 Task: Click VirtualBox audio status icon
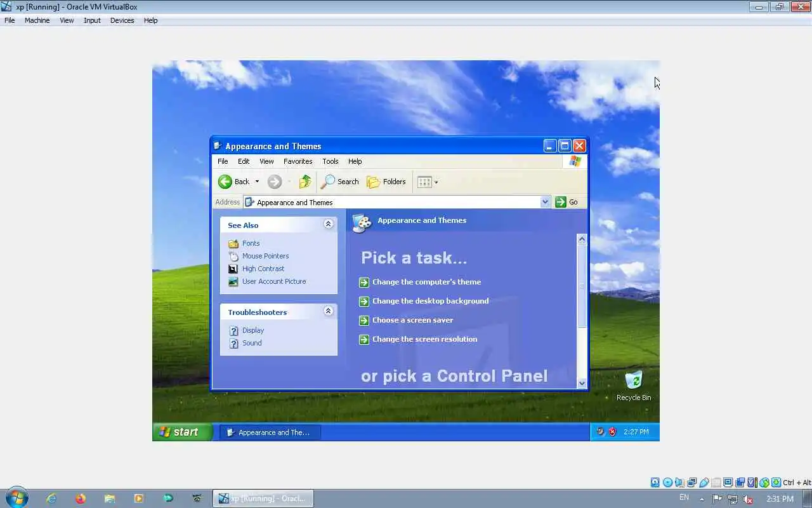(679, 483)
